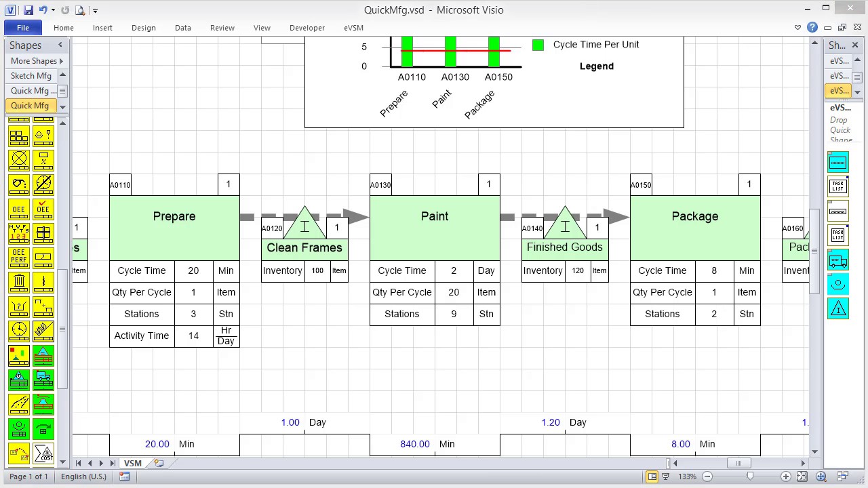
Task: Open the Developer ribbon tab
Action: tap(307, 28)
